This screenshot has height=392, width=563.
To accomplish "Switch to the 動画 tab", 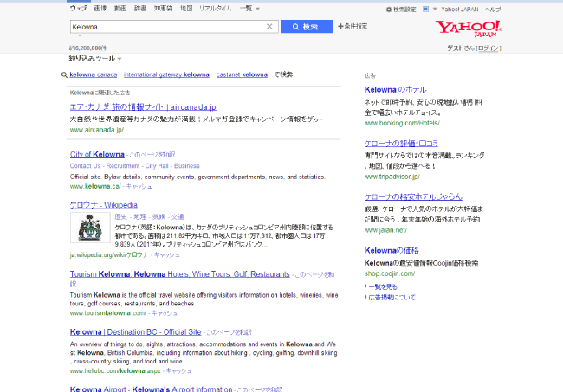I will click(x=120, y=9).
